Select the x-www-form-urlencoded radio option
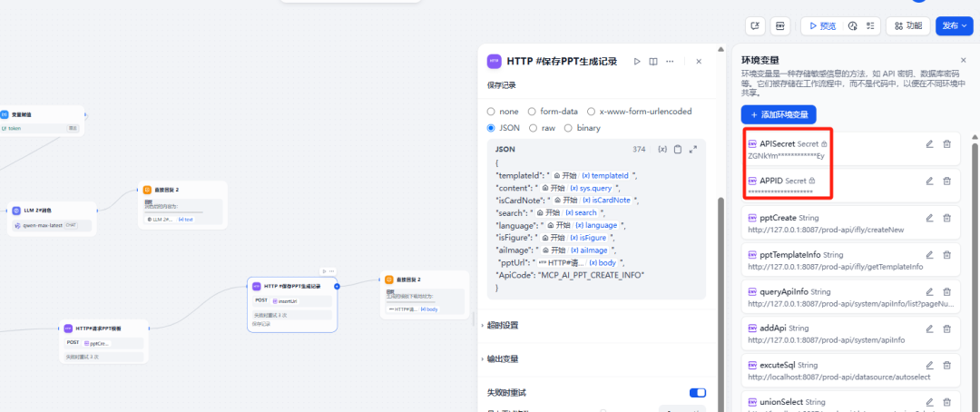Screen dimensions: 980x412 [592, 112]
